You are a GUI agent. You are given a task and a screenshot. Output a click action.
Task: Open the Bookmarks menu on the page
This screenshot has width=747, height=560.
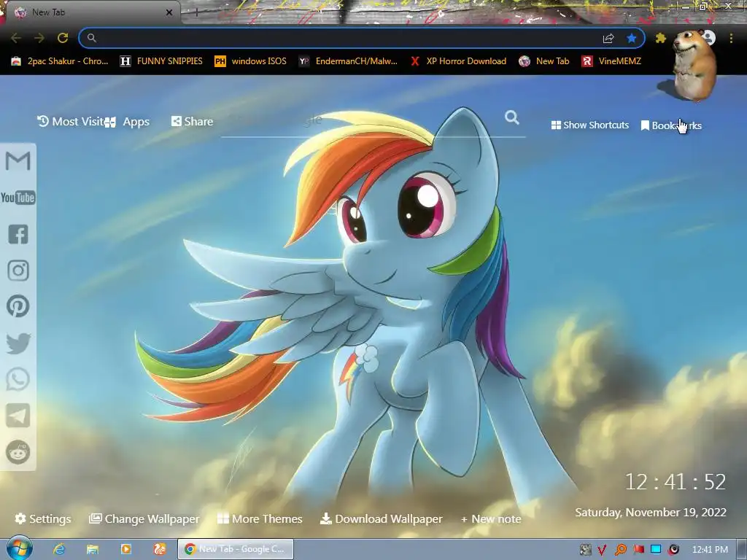point(671,125)
